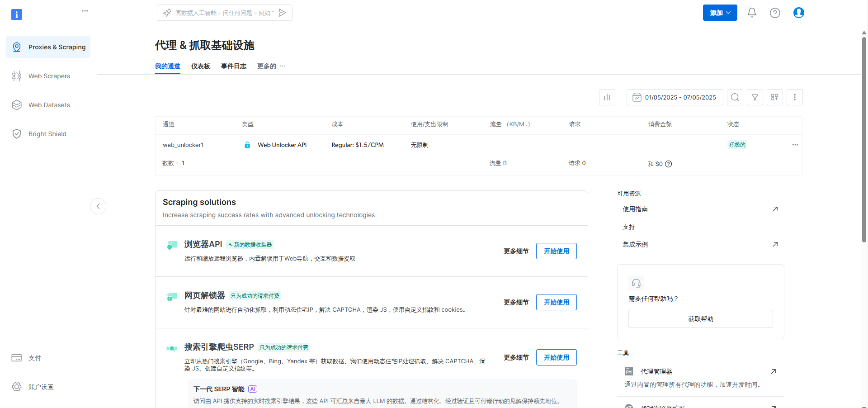
Task: Show the bar chart statistics view
Action: click(x=607, y=97)
